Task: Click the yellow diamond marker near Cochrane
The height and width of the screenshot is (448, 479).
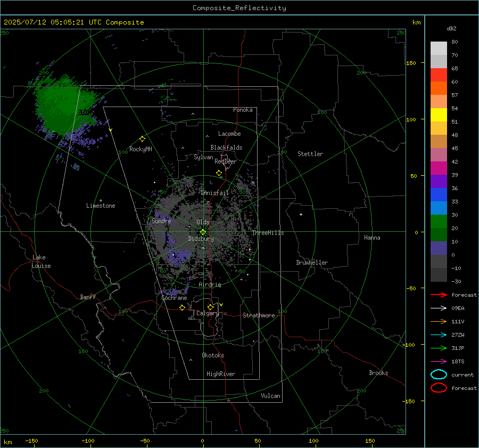Action: 182,308
